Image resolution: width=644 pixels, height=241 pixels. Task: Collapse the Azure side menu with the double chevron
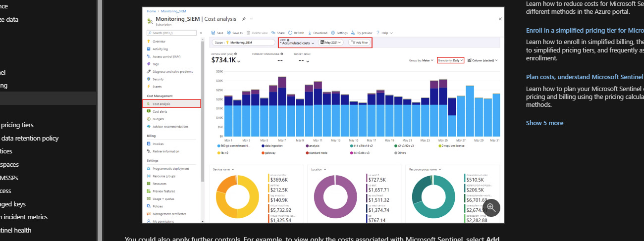(201, 33)
